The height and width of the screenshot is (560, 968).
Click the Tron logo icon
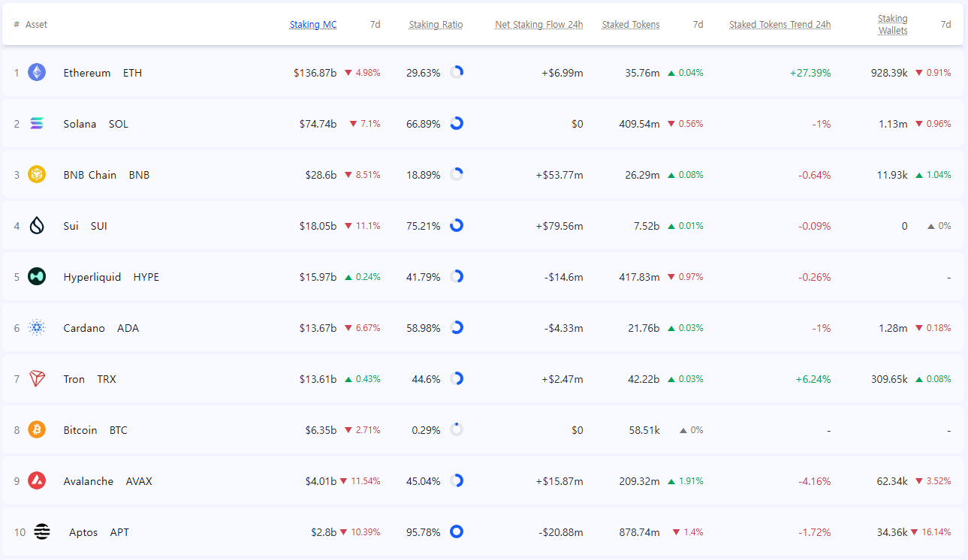(37, 379)
